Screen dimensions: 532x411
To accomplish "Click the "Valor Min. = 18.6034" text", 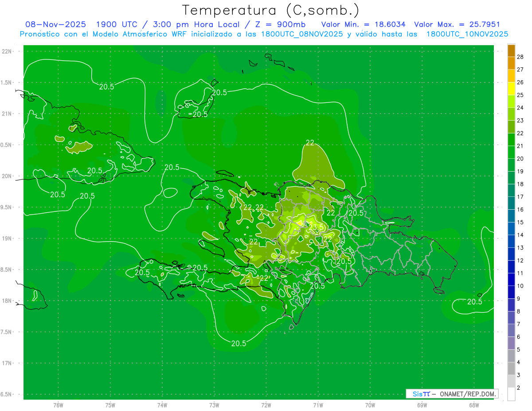I will (363, 24).
